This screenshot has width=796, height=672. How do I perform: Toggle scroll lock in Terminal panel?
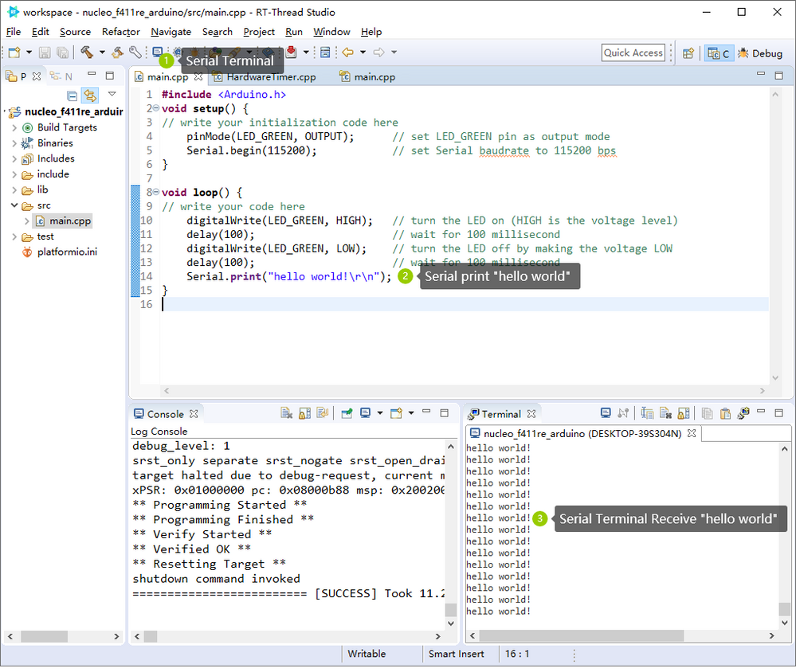tap(684, 413)
